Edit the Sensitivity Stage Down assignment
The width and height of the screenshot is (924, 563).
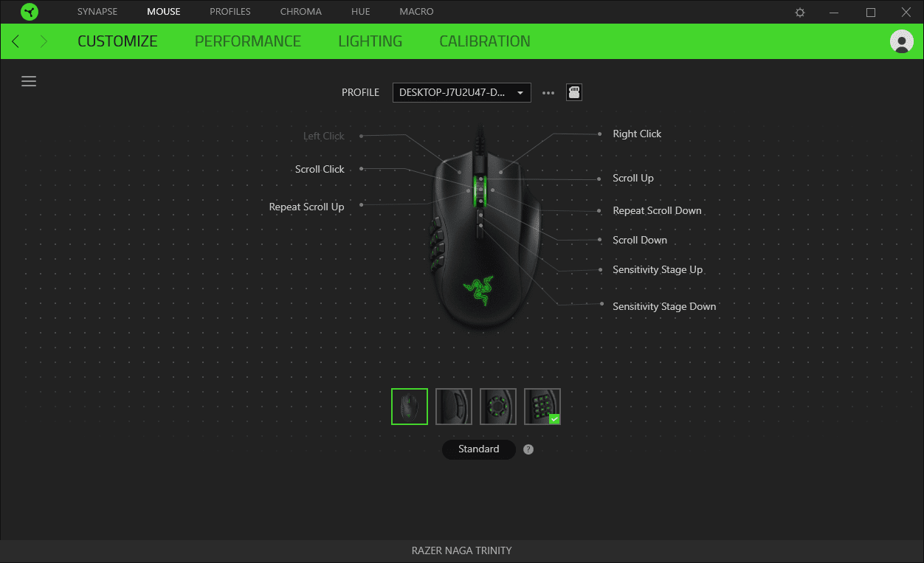point(664,306)
